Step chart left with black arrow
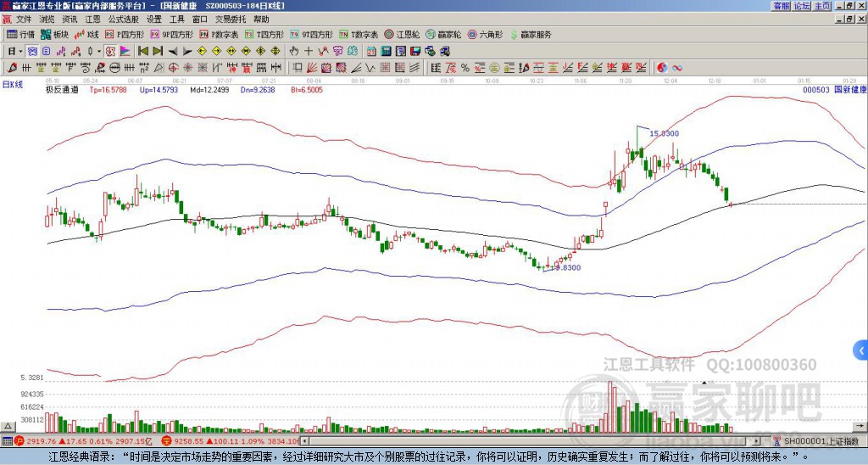 [x=173, y=52]
